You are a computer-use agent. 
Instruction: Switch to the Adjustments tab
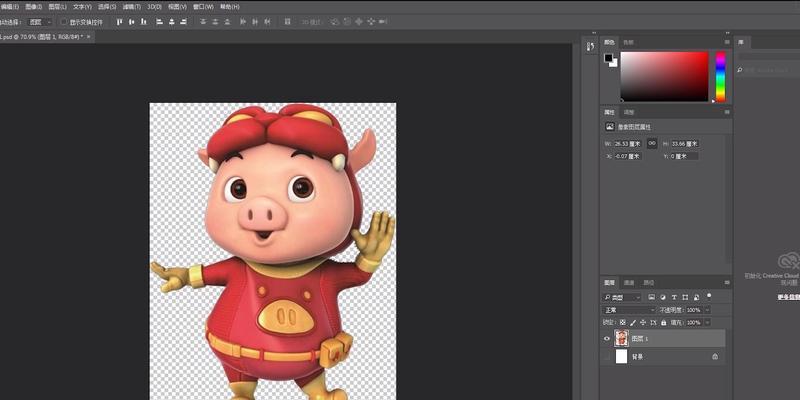click(629, 112)
